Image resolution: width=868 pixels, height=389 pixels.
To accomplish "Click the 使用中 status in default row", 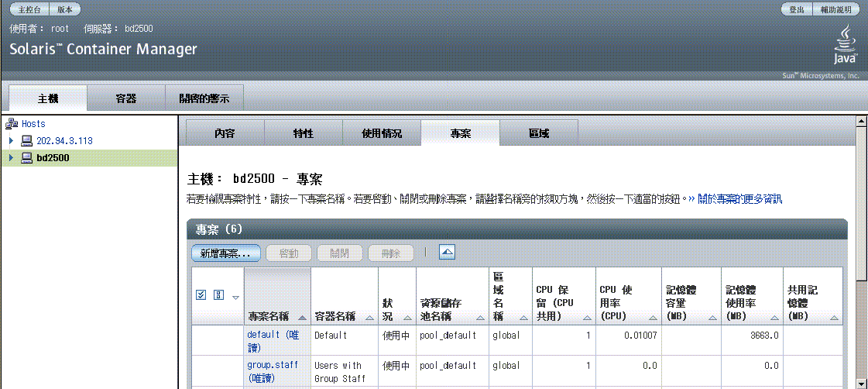I will pos(396,336).
